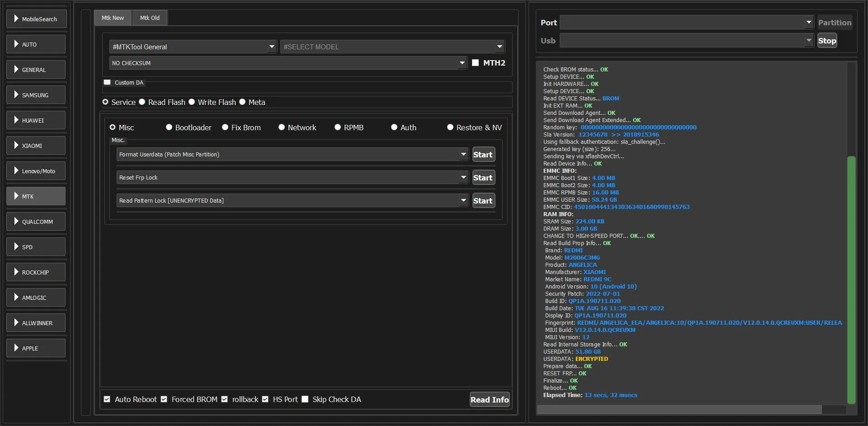
Task: Open the APPLE sidebar section
Action: click(36, 348)
